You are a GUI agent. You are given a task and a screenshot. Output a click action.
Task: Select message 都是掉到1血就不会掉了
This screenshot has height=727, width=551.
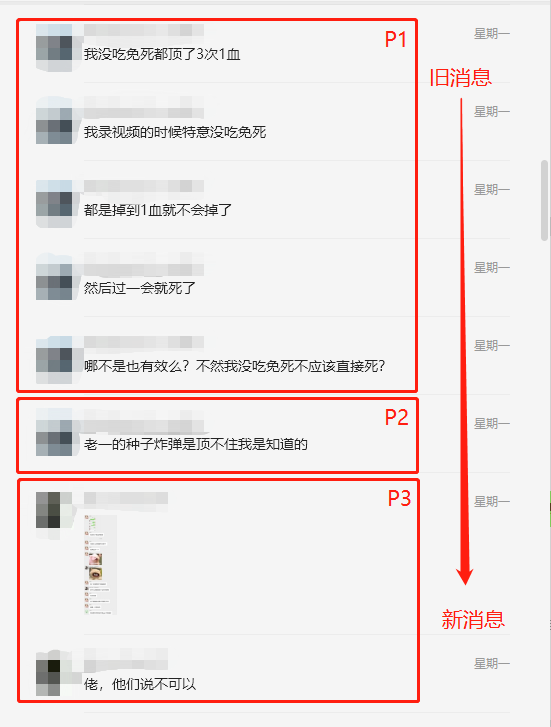[x=157, y=210]
